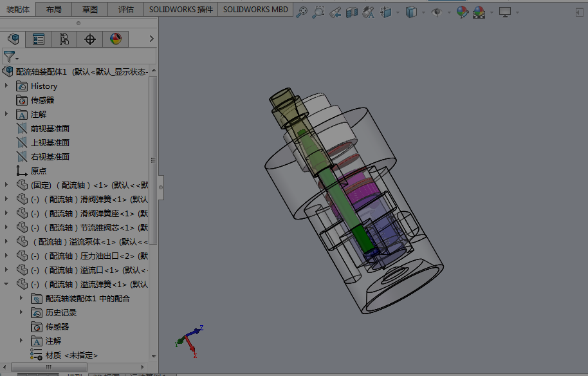This screenshot has height=376, width=588.
Task: Open the DisplayManager color sphere tab
Action: coord(116,39)
